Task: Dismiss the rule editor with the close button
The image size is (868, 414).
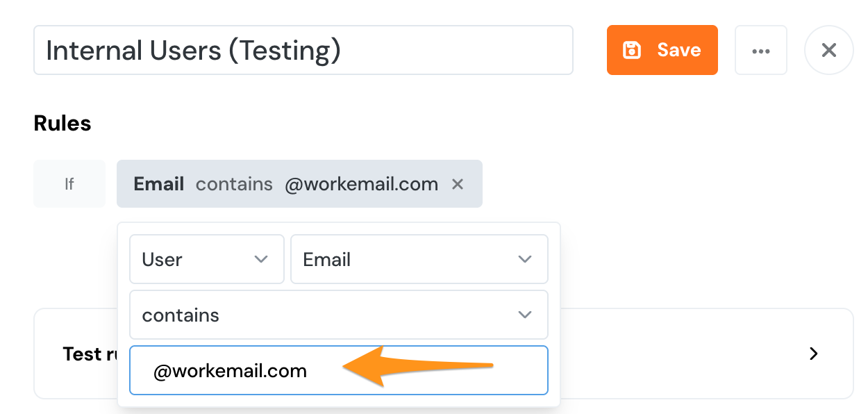Action: [x=828, y=49]
